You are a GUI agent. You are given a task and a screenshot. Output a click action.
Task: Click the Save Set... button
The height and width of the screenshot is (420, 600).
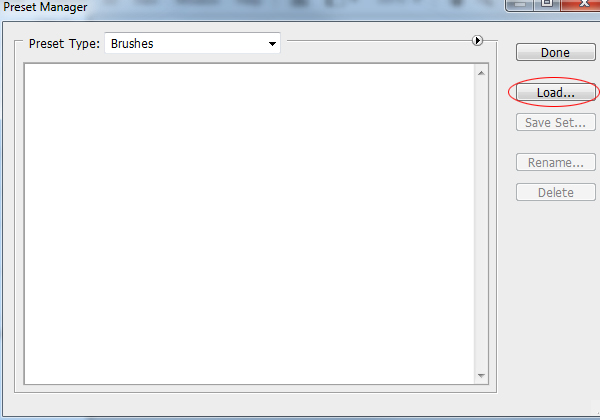click(556, 122)
